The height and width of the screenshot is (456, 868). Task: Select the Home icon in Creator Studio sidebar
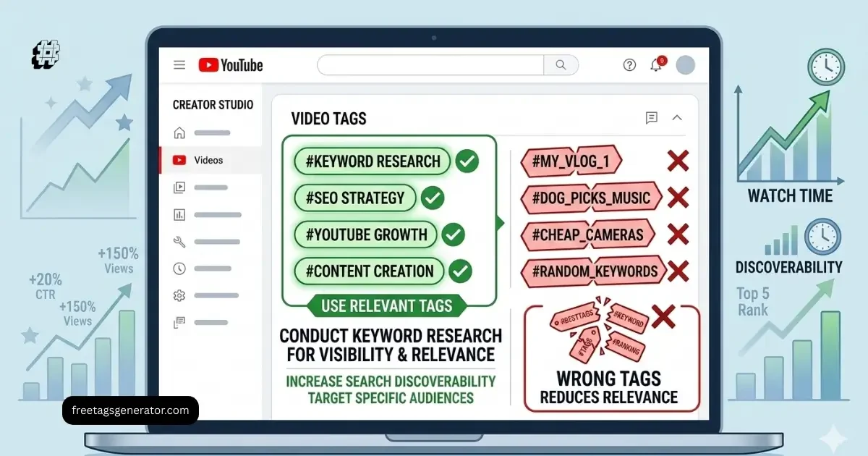click(x=178, y=132)
